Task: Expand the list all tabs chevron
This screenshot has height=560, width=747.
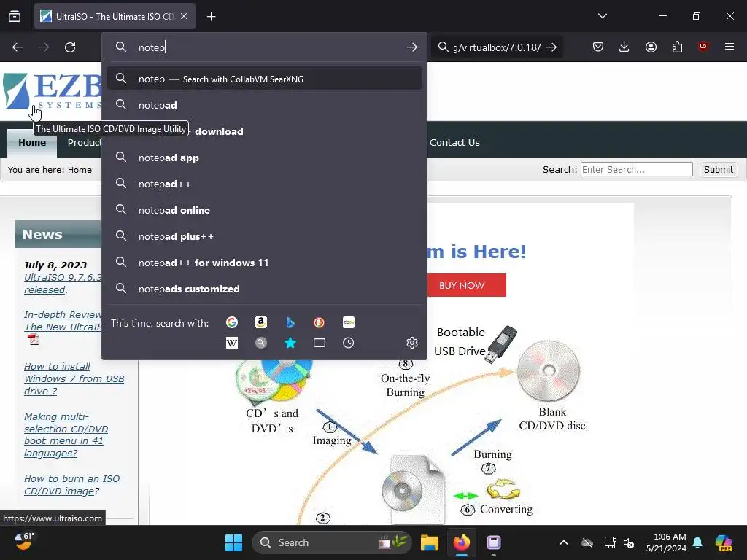Action: tap(602, 16)
